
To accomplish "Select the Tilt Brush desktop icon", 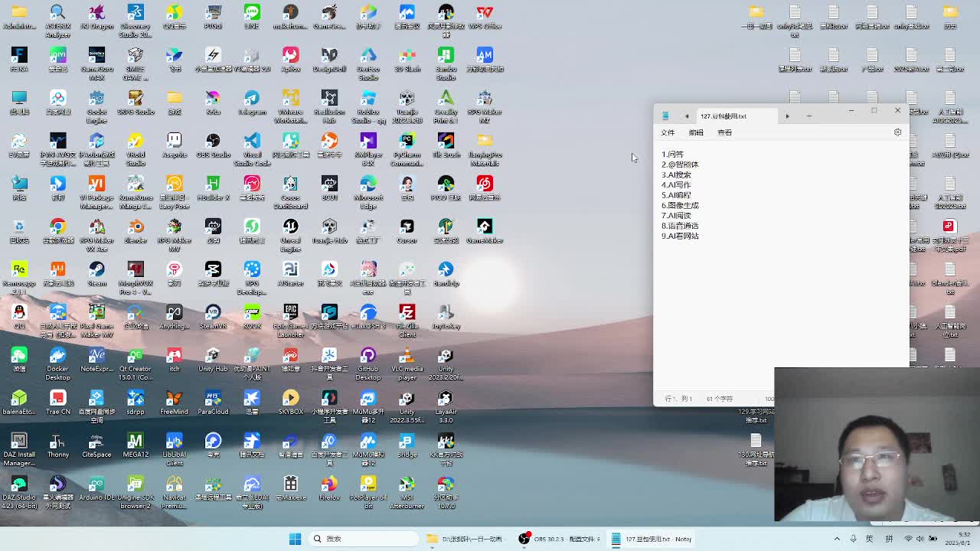I will (x=446, y=145).
